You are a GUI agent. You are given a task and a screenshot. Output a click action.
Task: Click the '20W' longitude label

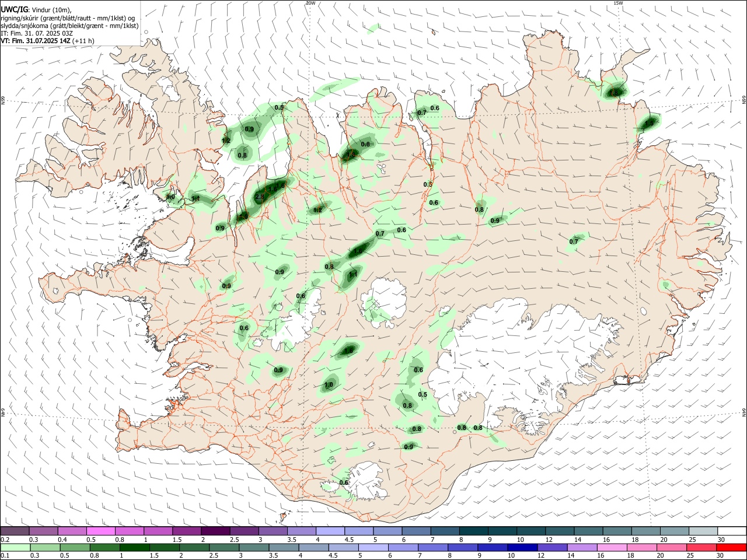[310, 3]
